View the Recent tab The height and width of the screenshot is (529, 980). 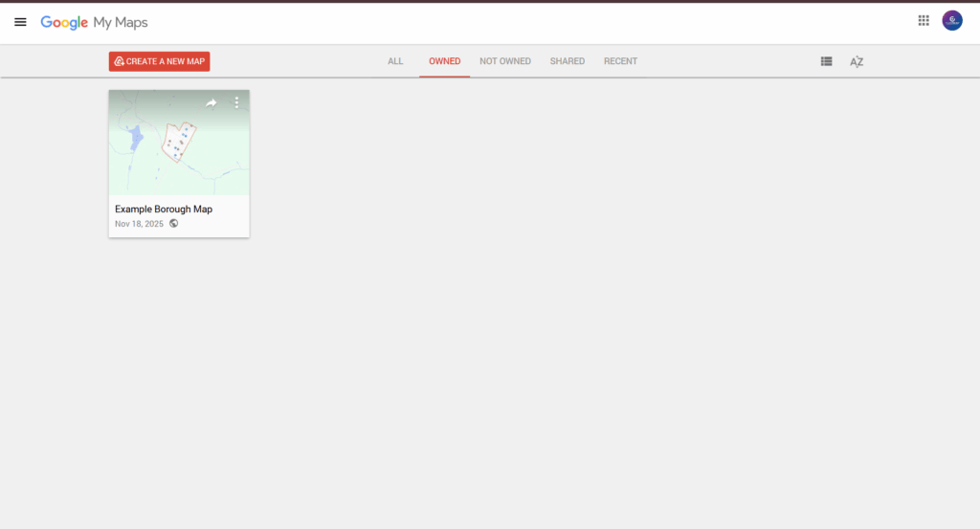620,61
